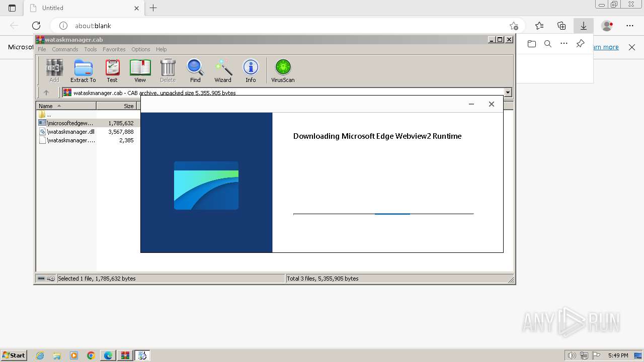
Task: Refresh the Edge browser page
Action: point(36,26)
